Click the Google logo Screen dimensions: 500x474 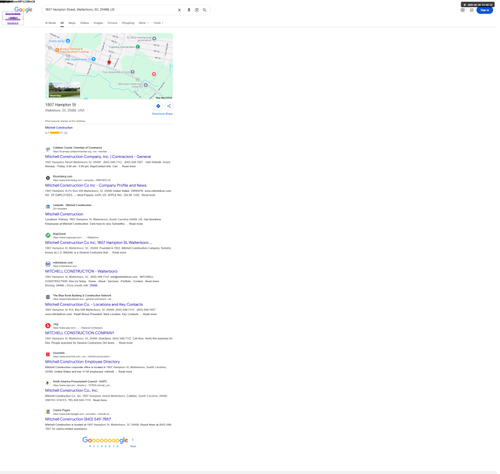tap(23, 10)
